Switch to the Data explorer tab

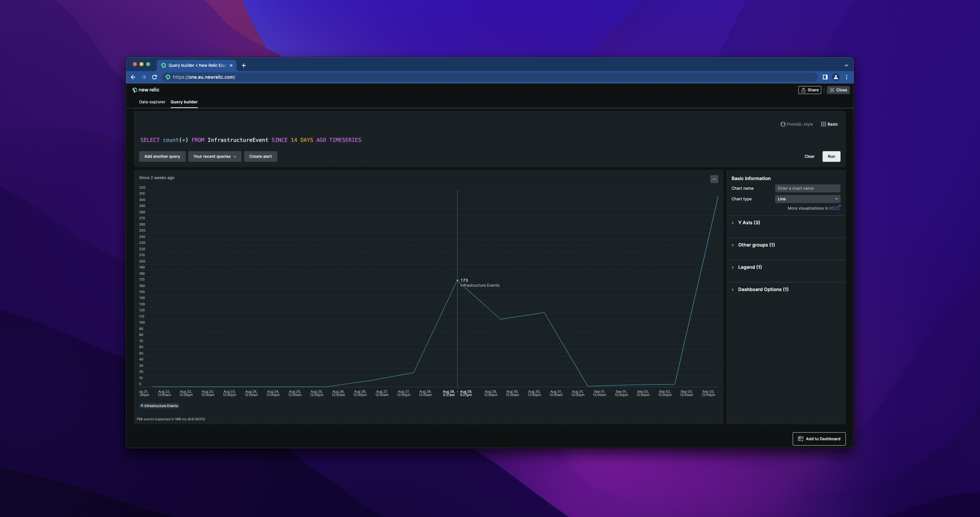click(152, 102)
